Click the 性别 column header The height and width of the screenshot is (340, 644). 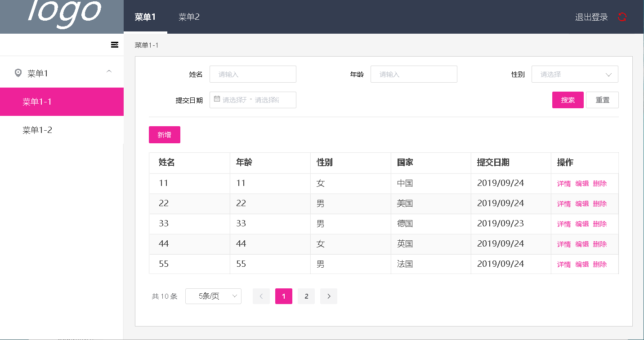pos(350,163)
